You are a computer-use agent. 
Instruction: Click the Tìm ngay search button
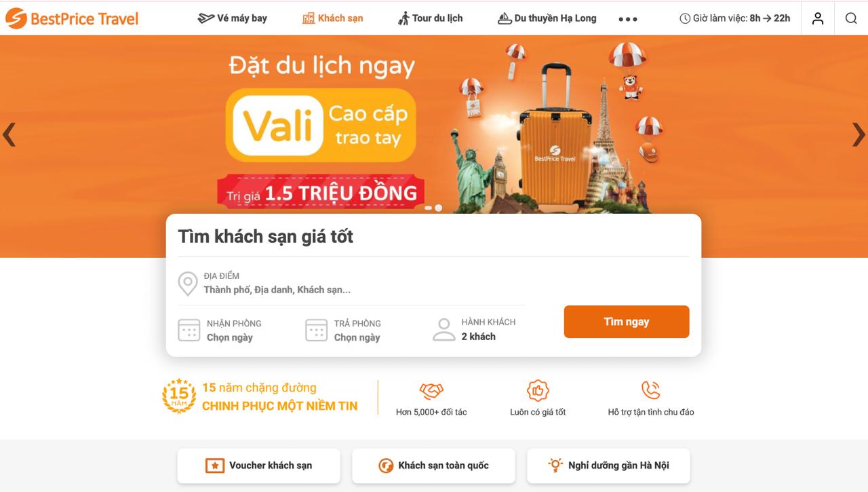(627, 322)
